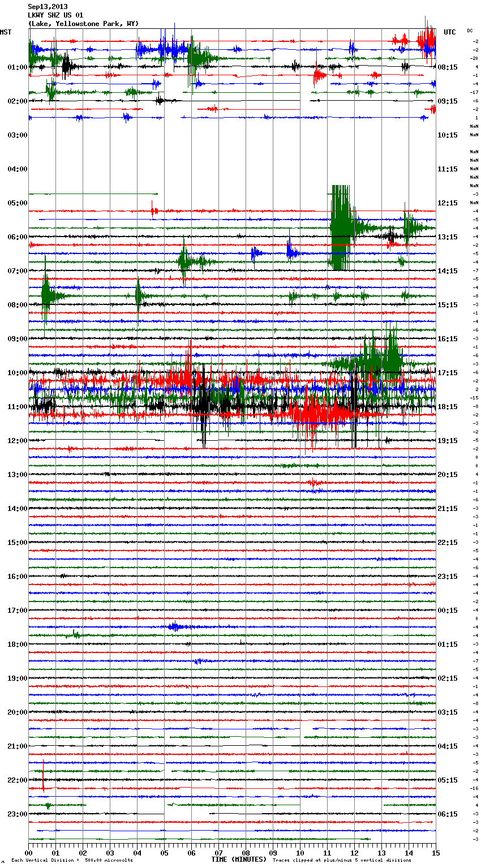
Task: Select the 11:00 MST time label
Action: [18, 407]
